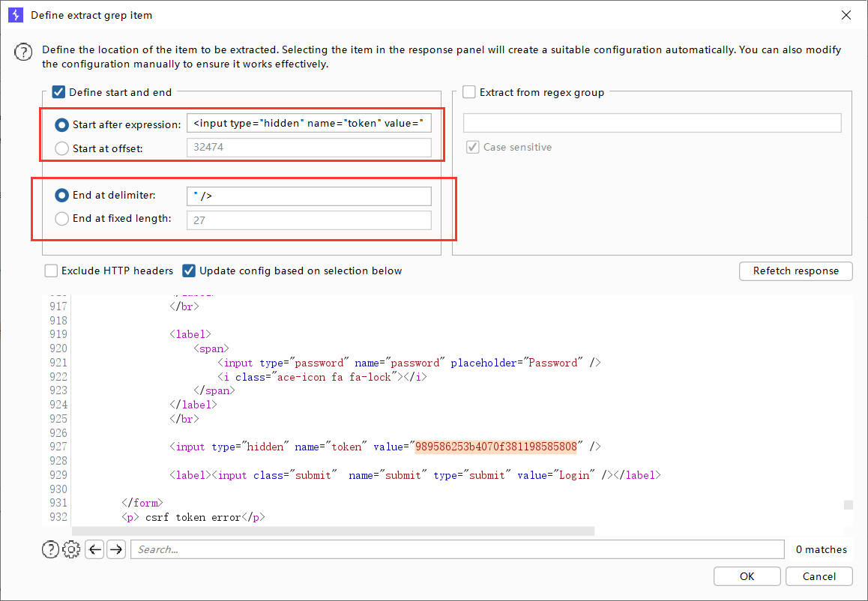The width and height of the screenshot is (868, 601).
Task: Toggle Define start and end checkbox
Action: (x=58, y=92)
